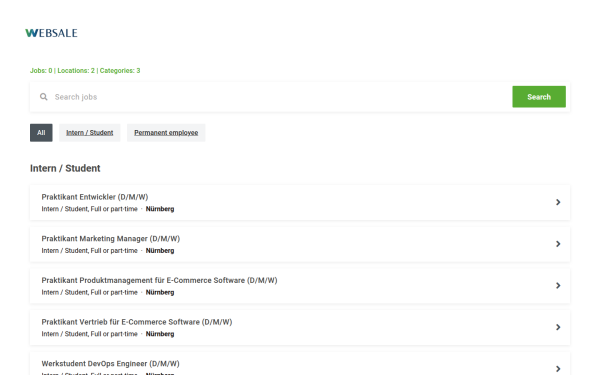Filter by Intern / Student
Image resolution: width=600 pixels, height=375 pixels.
point(90,133)
